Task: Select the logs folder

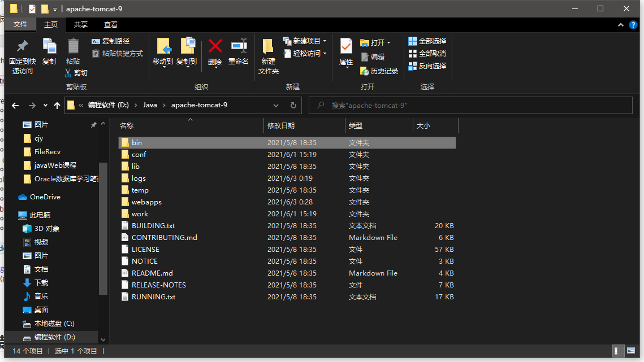Action: pyautogui.click(x=287, y=178)
